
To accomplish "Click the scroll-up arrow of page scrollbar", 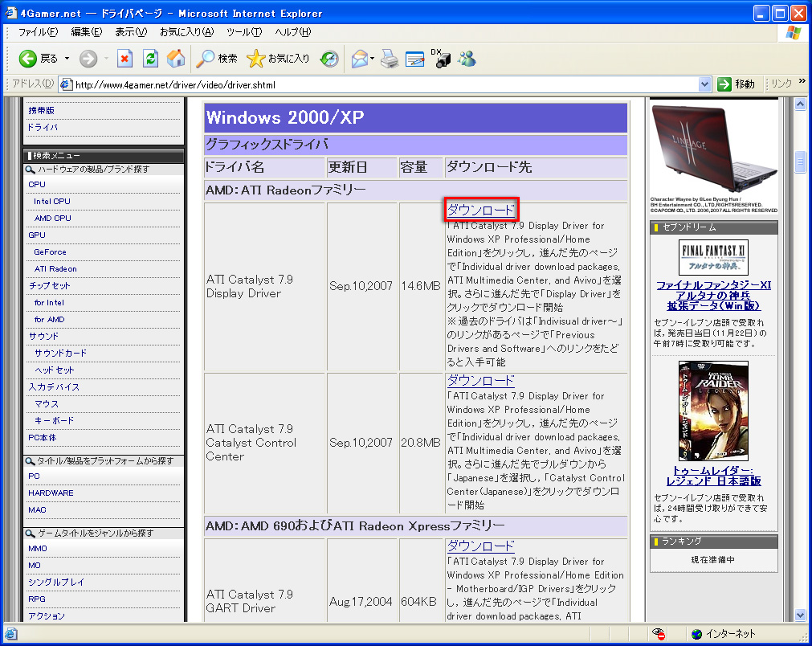I will click(x=800, y=104).
